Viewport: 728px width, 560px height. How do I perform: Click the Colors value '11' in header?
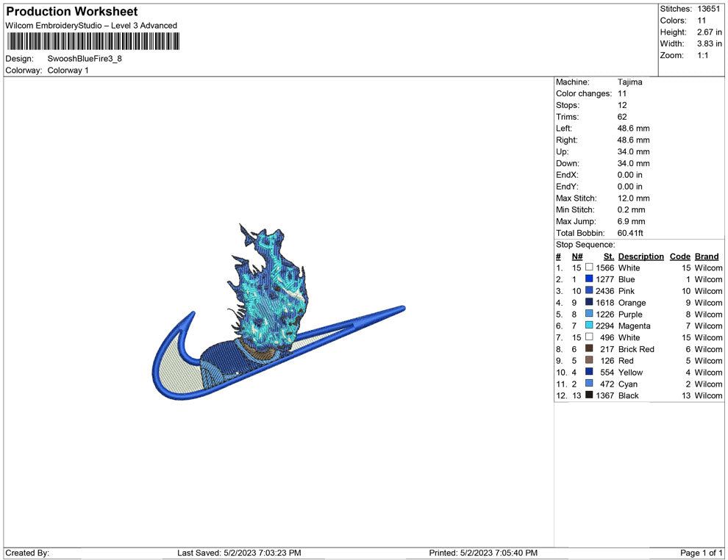tap(702, 21)
